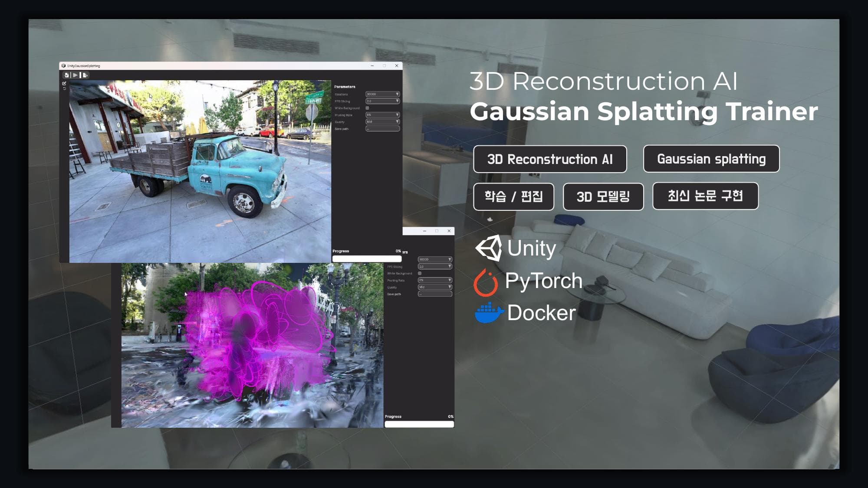Open the Pruning Rate dropdown showing 0%
This screenshot has height=488, width=868.
(x=382, y=115)
